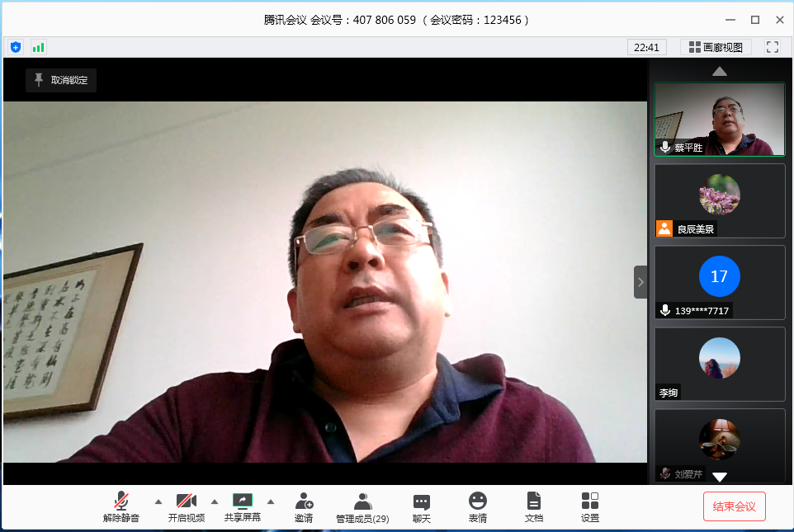Open the 设置 settings icon
The width and height of the screenshot is (794, 532).
click(590, 506)
